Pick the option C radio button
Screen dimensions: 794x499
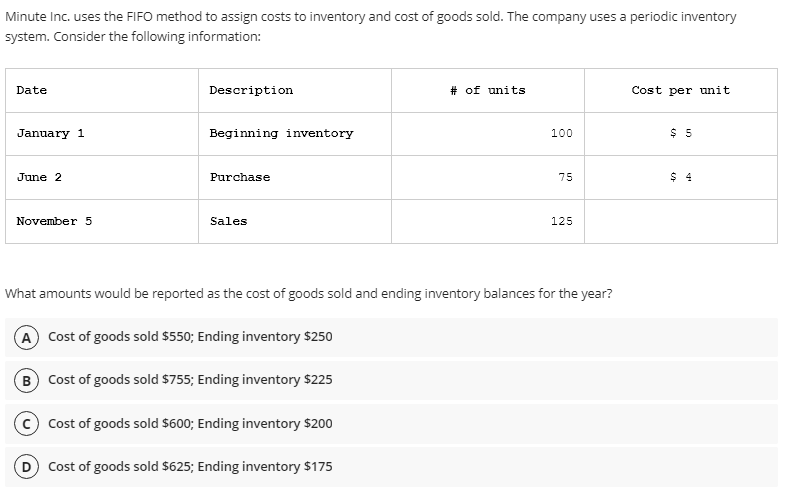click(x=23, y=423)
